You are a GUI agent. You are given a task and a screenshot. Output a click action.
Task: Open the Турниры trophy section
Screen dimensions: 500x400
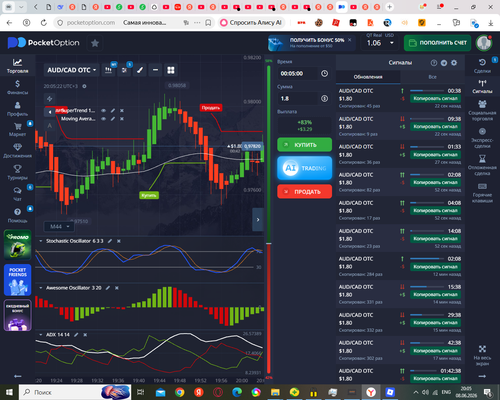(x=17, y=172)
